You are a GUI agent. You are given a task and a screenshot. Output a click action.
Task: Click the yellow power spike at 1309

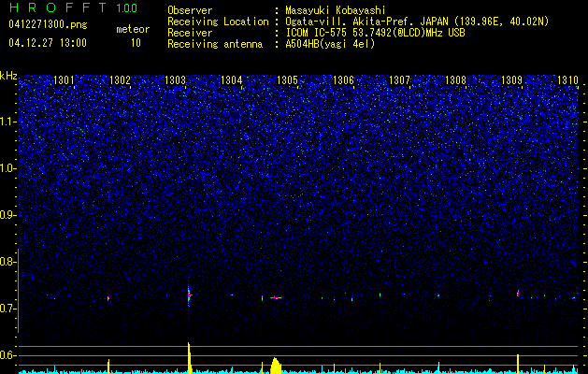click(x=518, y=364)
